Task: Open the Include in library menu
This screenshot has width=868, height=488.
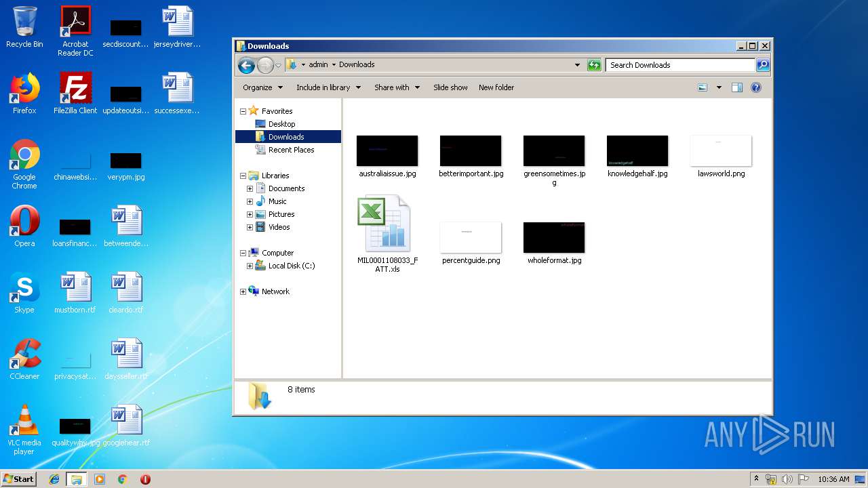Action: click(x=328, y=87)
